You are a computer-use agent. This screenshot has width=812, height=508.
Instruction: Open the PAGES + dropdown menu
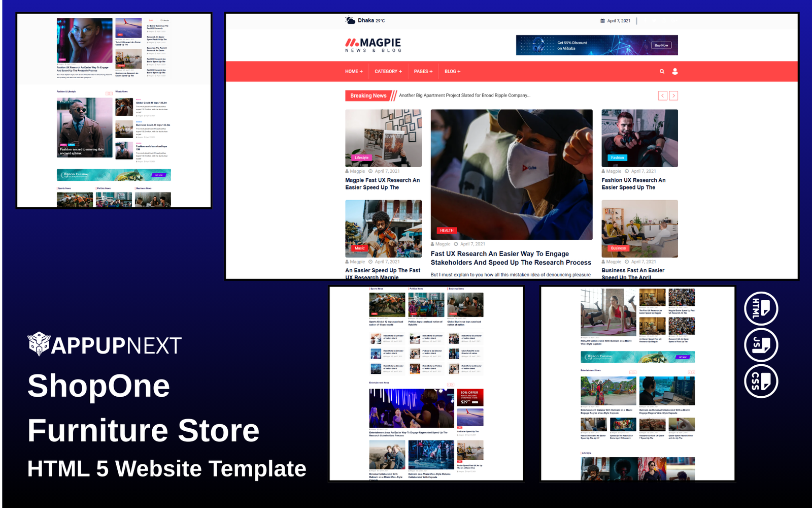[423, 72]
